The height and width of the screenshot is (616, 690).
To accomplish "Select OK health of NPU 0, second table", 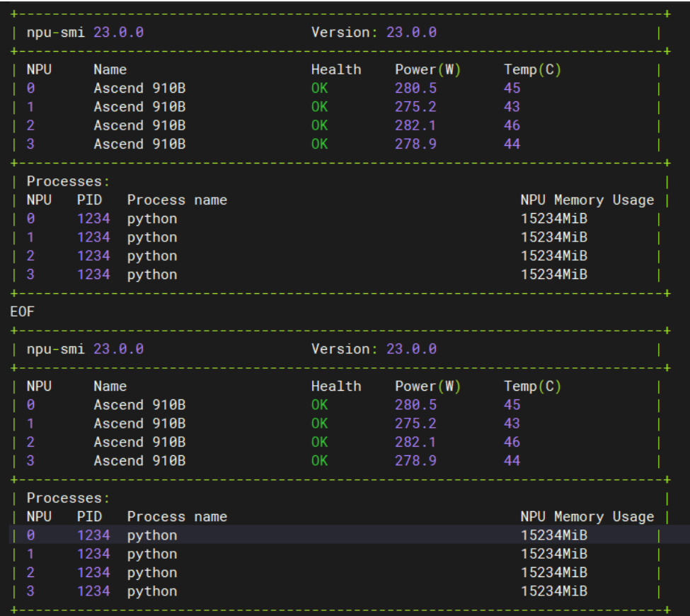I will 319,405.
